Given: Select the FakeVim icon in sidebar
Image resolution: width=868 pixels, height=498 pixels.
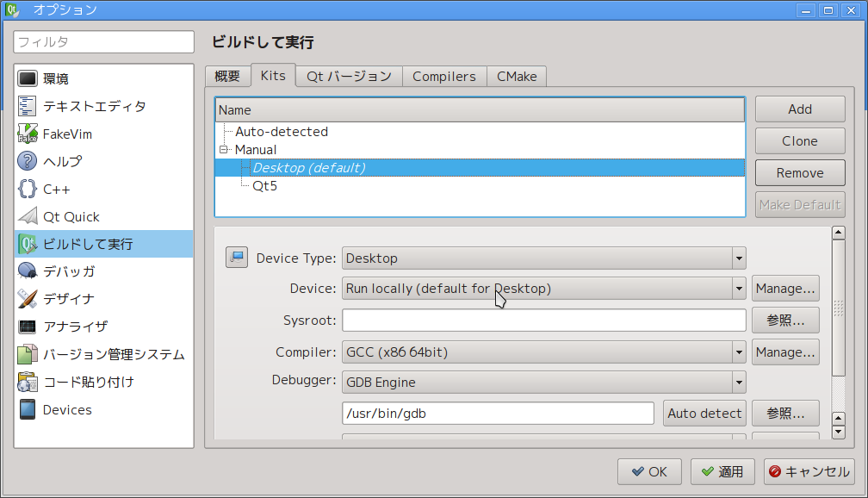Looking at the screenshot, I should (28, 134).
